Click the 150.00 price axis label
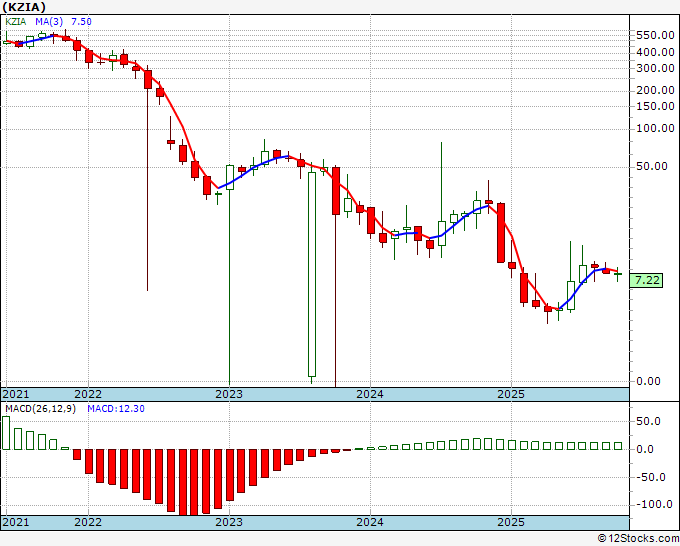Viewport: 680px width, 546px height. pyautogui.click(x=655, y=106)
